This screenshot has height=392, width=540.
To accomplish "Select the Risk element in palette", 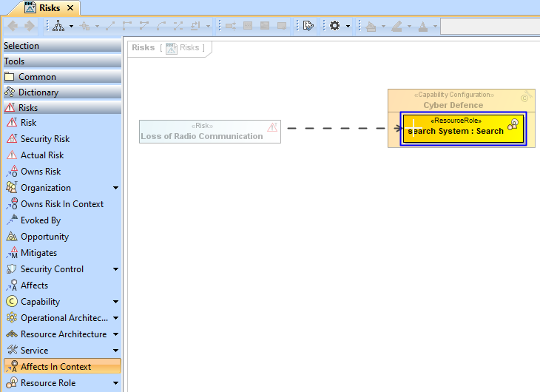I will 28,123.
